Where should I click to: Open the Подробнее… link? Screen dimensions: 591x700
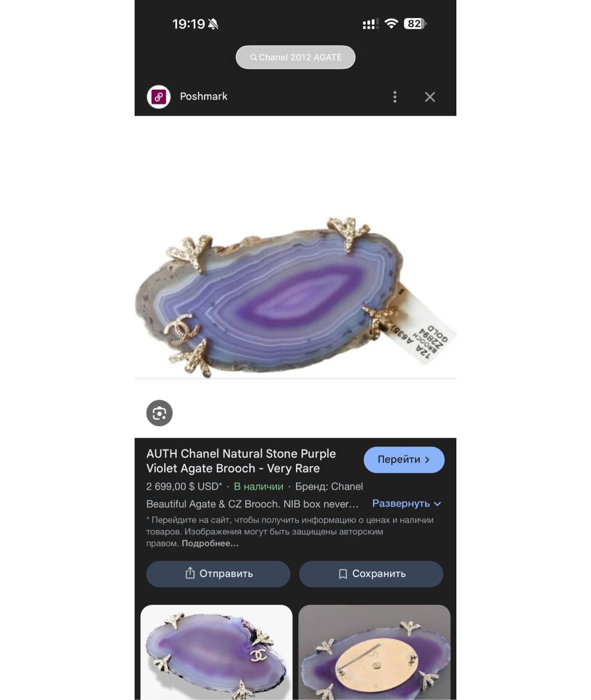(x=210, y=544)
